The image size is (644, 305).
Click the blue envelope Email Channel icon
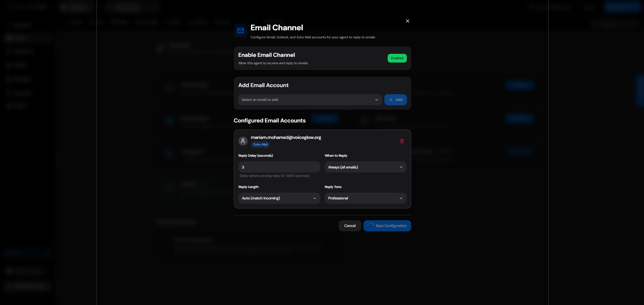point(241,31)
